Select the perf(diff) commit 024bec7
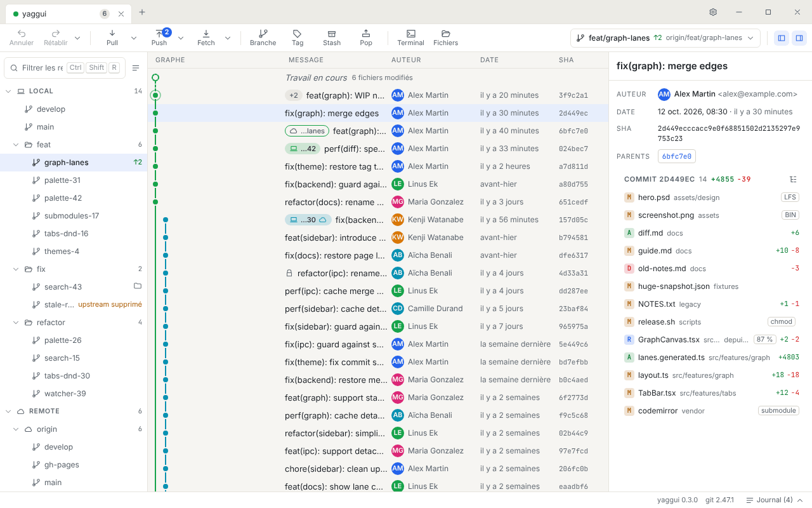This screenshot has height=508, width=812. (378, 149)
